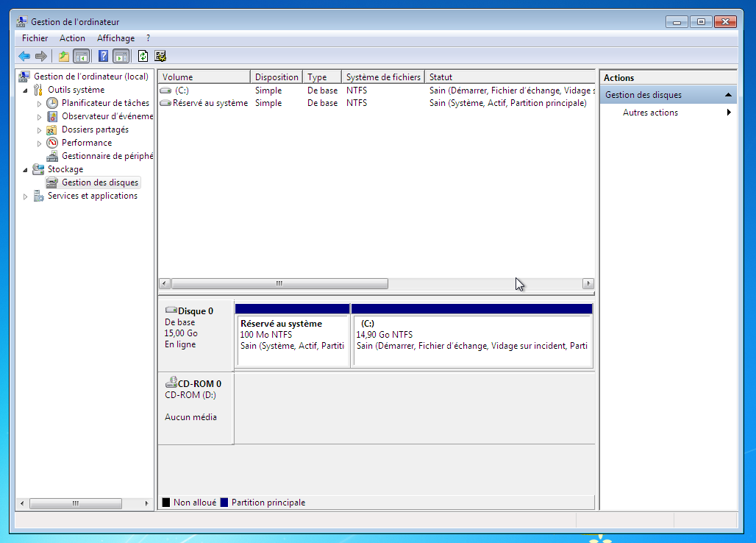Collapse the Gestion des disques actions section

tap(728, 95)
